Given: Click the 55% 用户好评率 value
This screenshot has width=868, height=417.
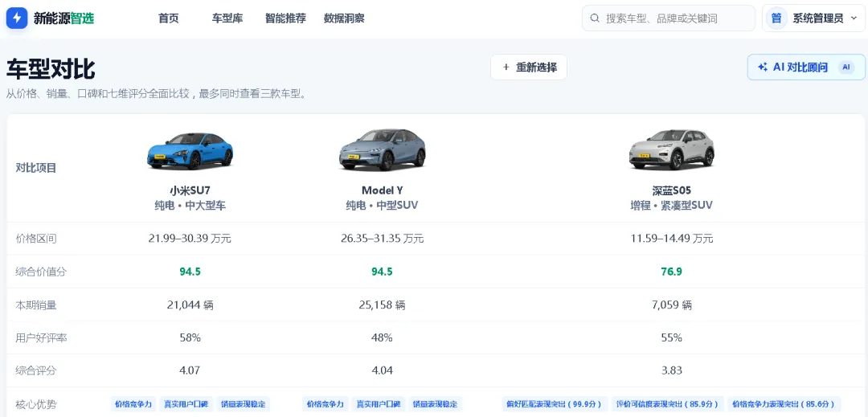Looking at the screenshot, I should click(x=671, y=337).
